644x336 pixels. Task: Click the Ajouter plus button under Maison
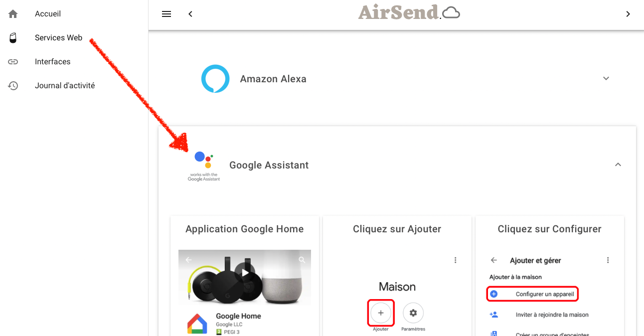coord(380,313)
